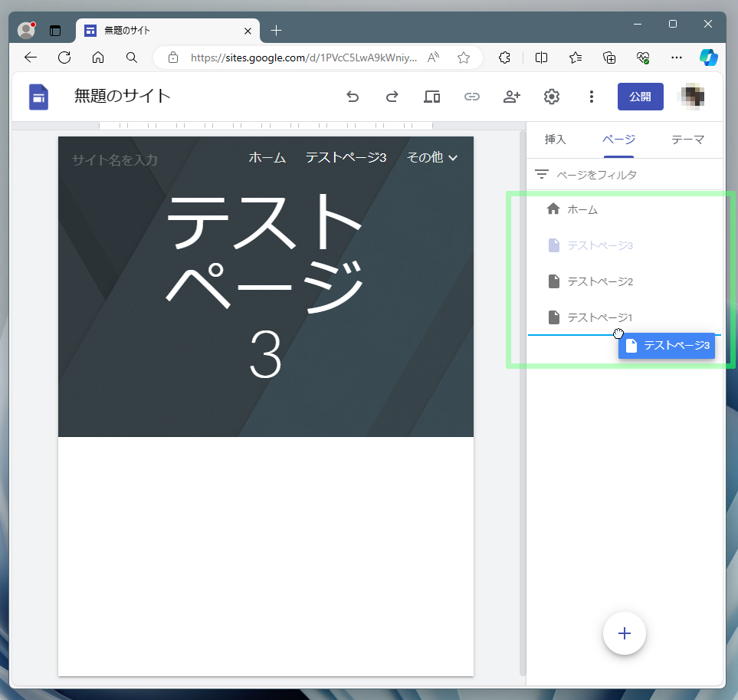Copy the published site link icon
738x700 pixels.
pyautogui.click(x=471, y=97)
